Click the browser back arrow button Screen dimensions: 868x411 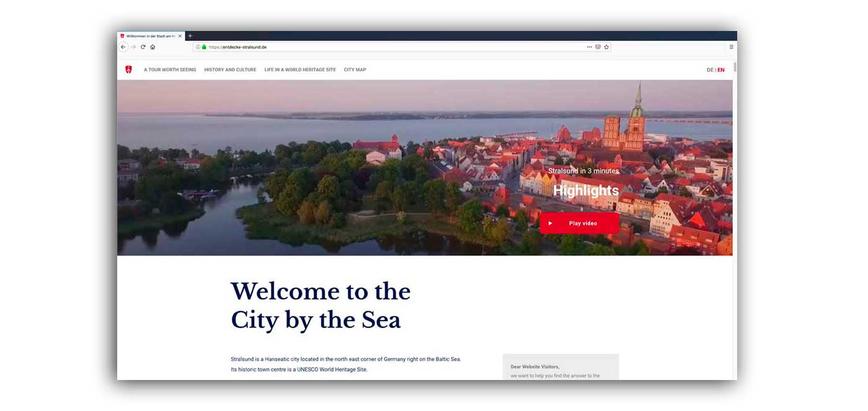coord(123,47)
